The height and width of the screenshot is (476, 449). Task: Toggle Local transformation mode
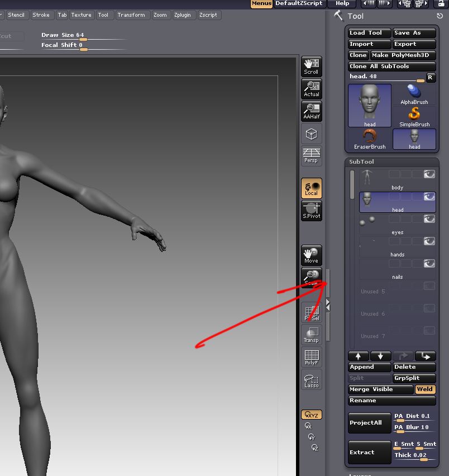click(x=311, y=188)
